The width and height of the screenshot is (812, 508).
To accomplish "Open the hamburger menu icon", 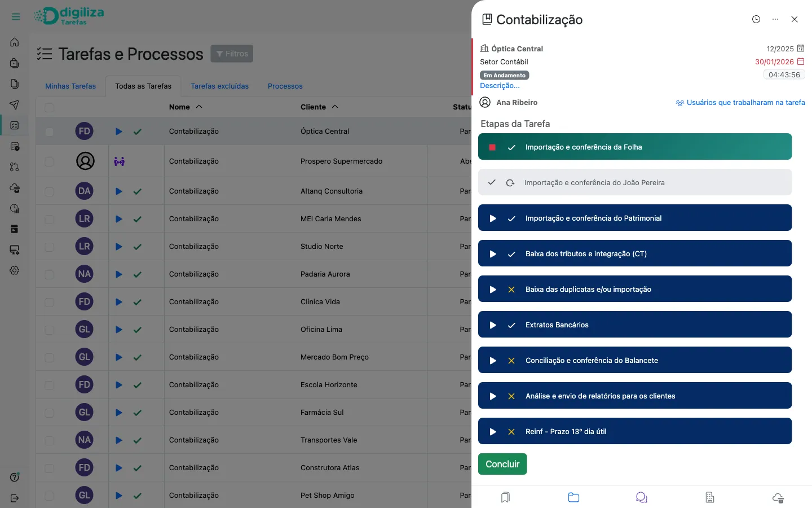I will 16,17.
